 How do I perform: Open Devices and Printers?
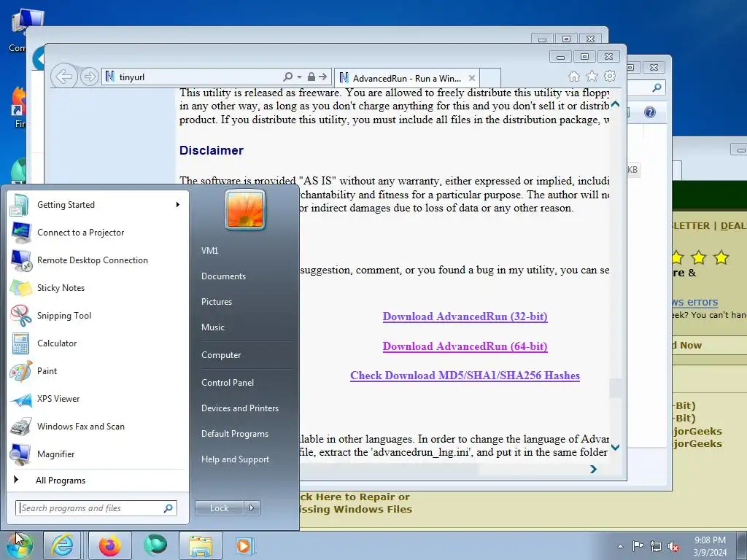pyautogui.click(x=239, y=408)
